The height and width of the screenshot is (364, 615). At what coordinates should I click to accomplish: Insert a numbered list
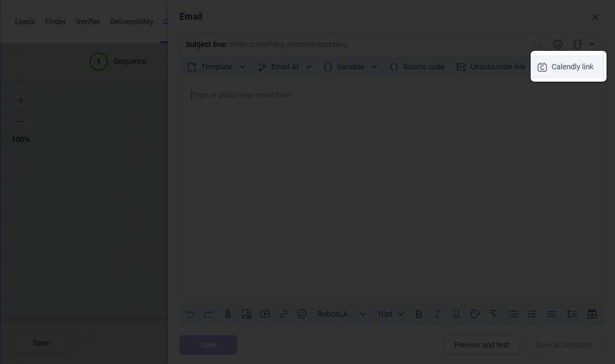(x=532, y=314)
